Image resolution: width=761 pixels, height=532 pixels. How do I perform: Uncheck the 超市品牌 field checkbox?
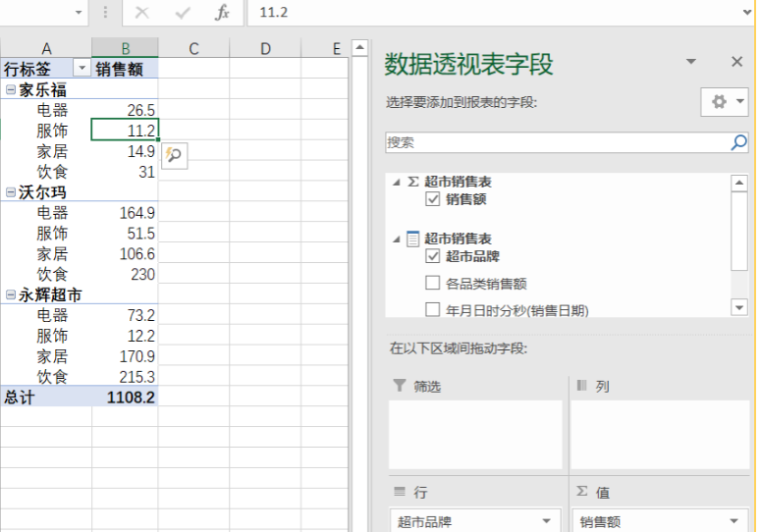[x=432, y=256]
